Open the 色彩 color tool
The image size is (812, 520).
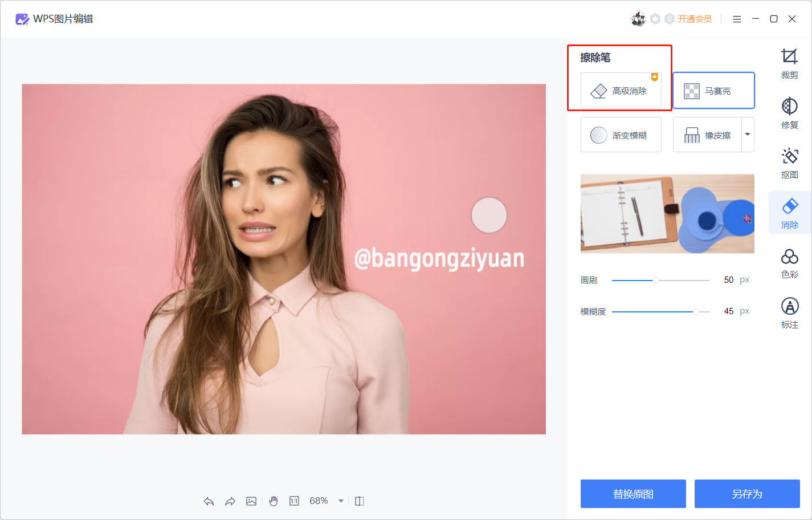click(789, 263)
